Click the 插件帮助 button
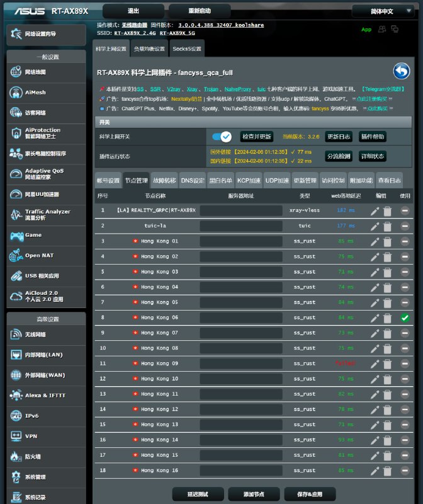 coord(373,137)
